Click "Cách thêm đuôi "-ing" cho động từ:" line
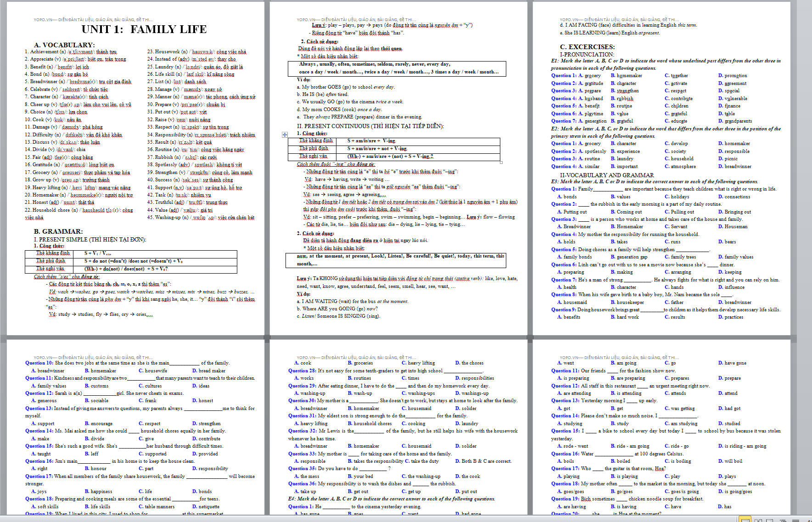 [x=336, y=164]
